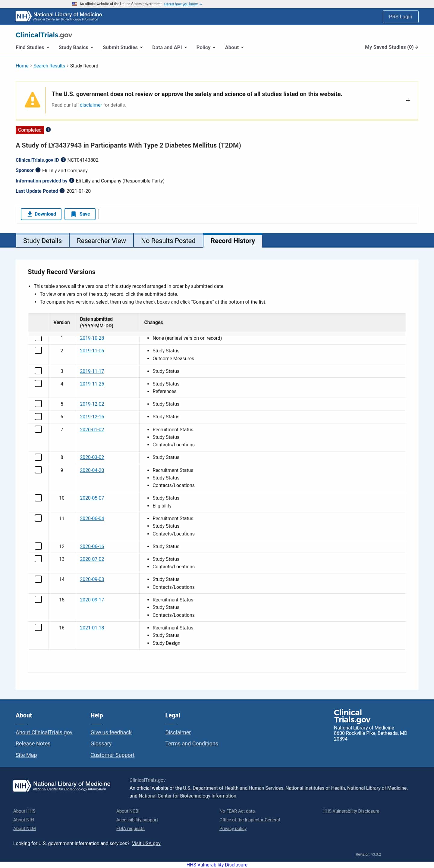Click the PRS Login button
The height and width of the screenshot is (868, 434).
point(400,17)
